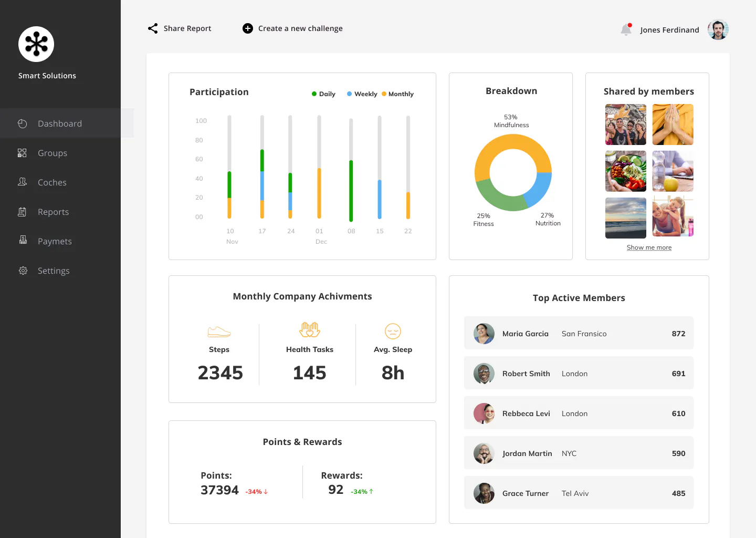This screenshot has height=538, width=756.
Task: Open the vegetables shared photo thumbnail
Action: tap(626, 171)
